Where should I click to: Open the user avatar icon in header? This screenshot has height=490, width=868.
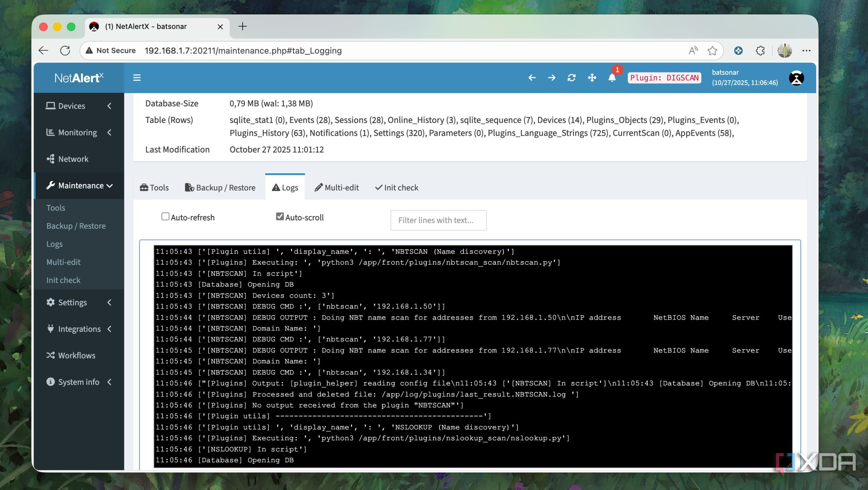(796, 78)
